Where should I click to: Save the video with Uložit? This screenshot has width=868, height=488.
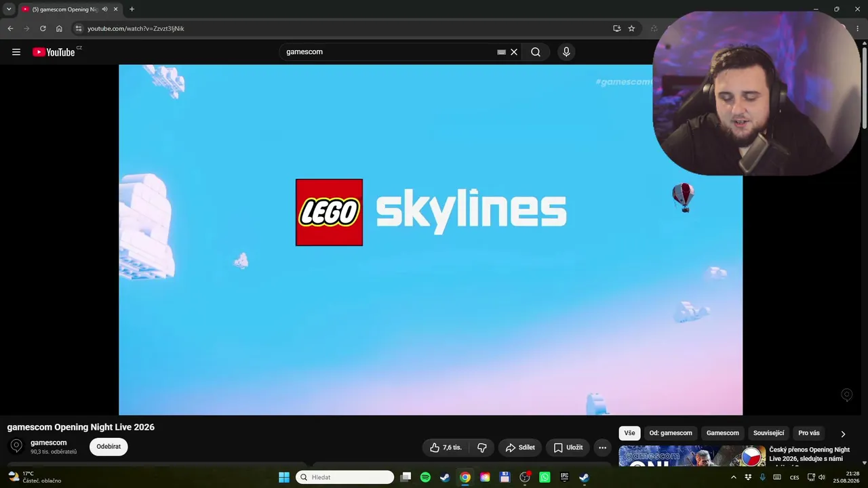coord(568,447)
